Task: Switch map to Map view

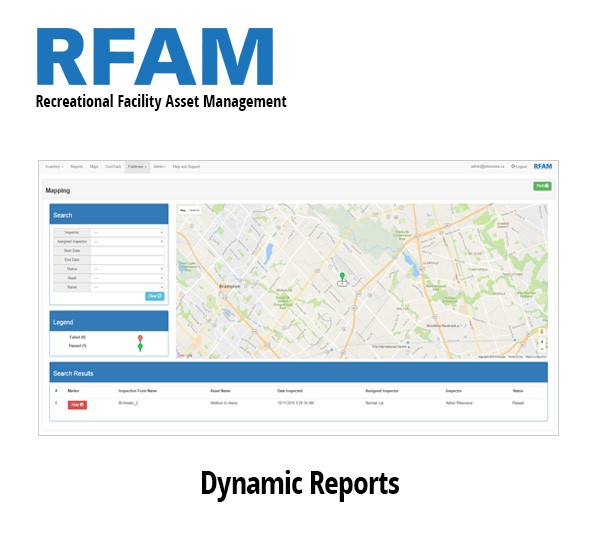Action: click(183, 210)
